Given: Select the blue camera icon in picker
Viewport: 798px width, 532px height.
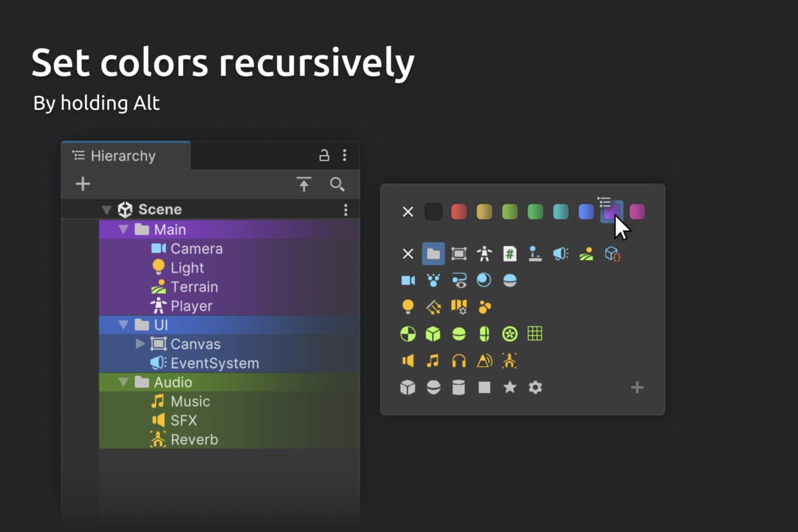Looking at the screenshot, I should (408, 280).
